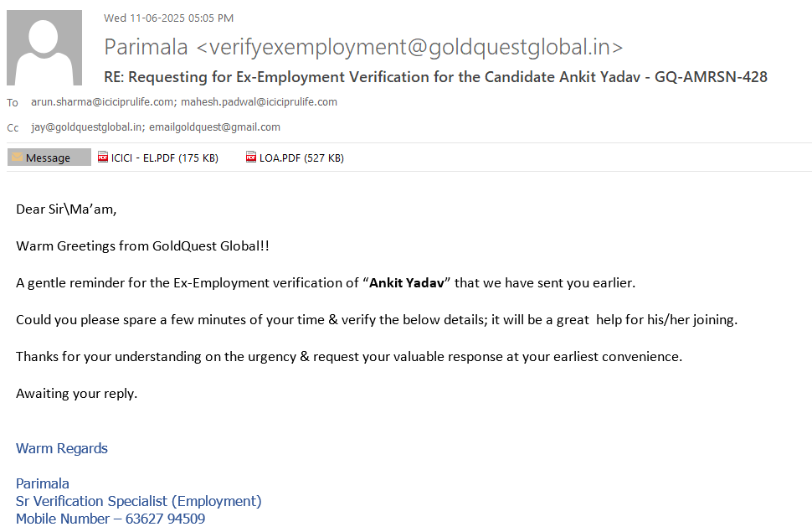The width and height of the screenshot is (812, 532).
Task: Click the "To" field label
Action: click(x=13, y=103)
